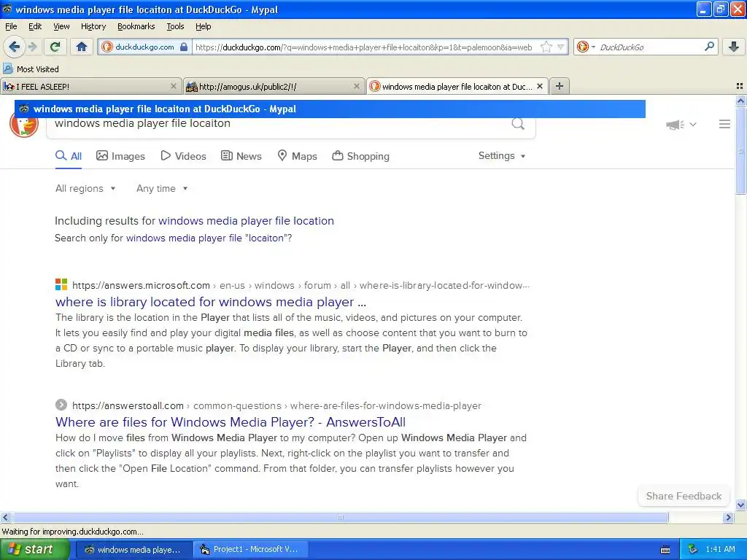The height and width of the screenshot is (560, 747).
Task: Follow the corrected 'windows media player file location' link
Action: pyautogui.click(x=247, y=221)
